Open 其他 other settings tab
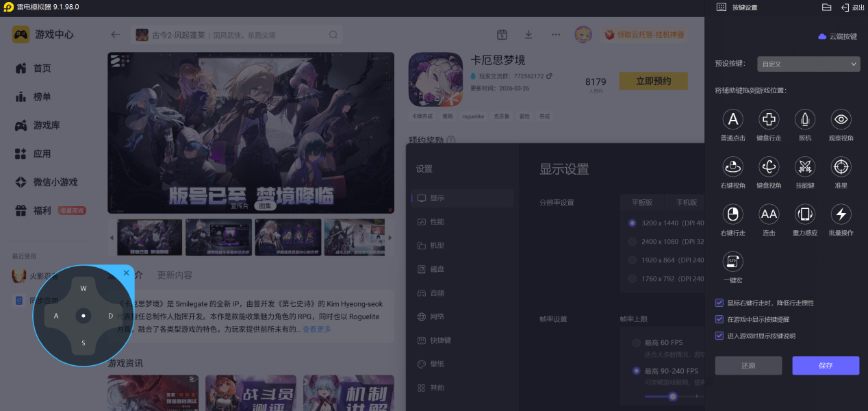Viewport: 868px width, 411px height. [462, 388]
